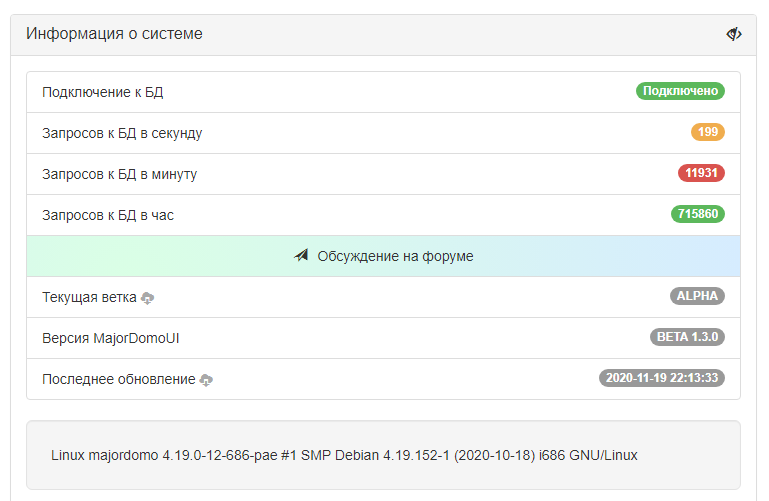Click the red 11931 queries badge

coord(701,173)
